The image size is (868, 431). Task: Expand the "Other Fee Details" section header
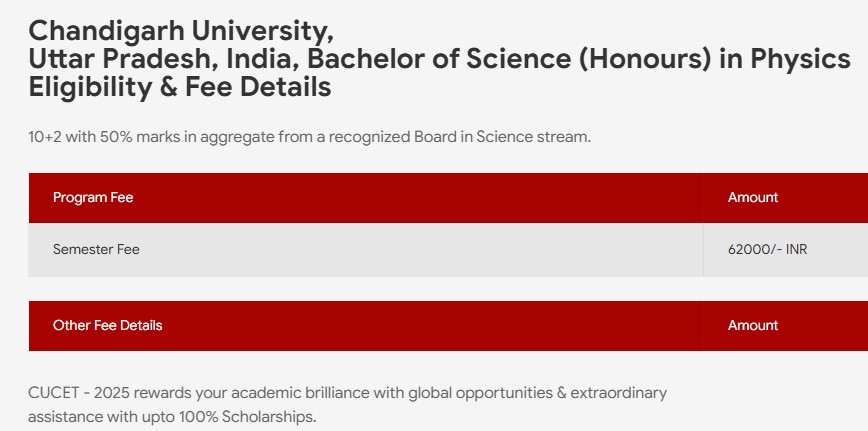(x=107, y=325)
